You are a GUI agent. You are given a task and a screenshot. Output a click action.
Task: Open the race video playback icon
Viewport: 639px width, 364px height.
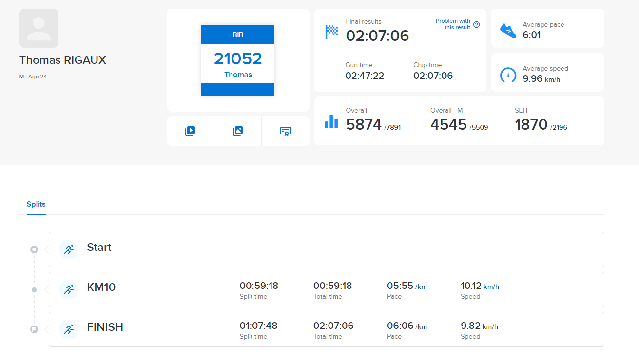click(190, 131)
